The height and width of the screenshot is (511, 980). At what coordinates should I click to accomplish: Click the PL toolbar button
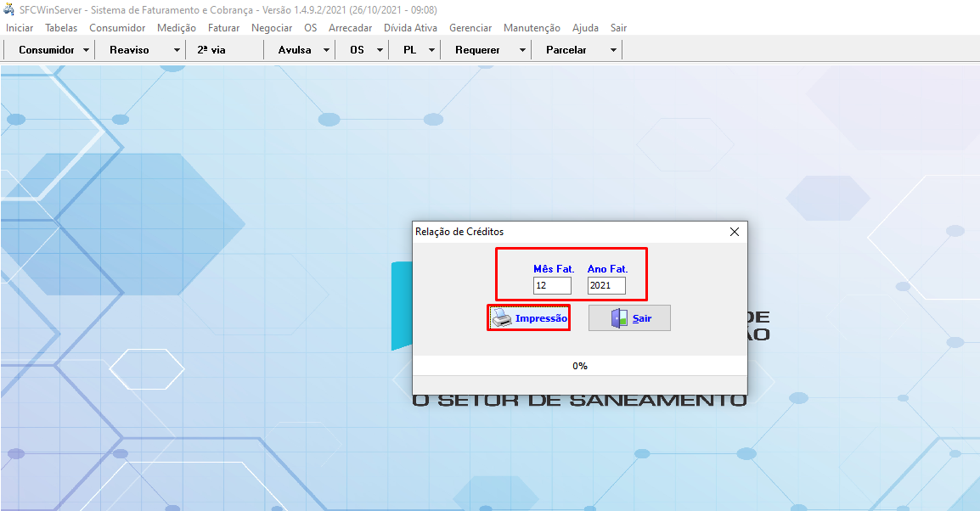[409, 50]
